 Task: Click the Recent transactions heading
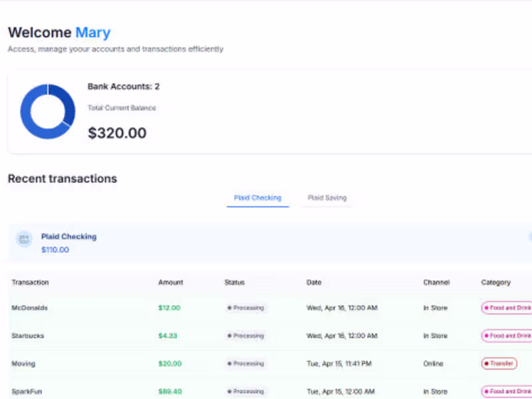(x=62, y=178)
